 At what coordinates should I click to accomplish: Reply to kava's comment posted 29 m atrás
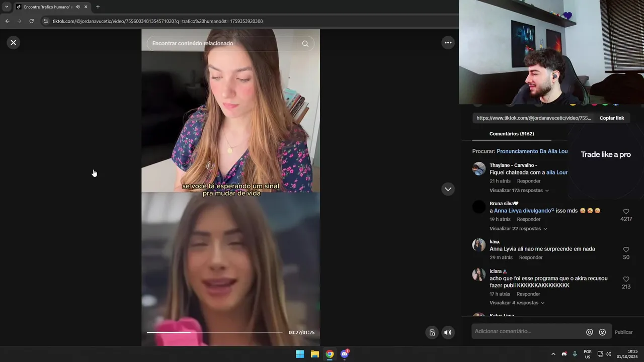tap(531, 257)
